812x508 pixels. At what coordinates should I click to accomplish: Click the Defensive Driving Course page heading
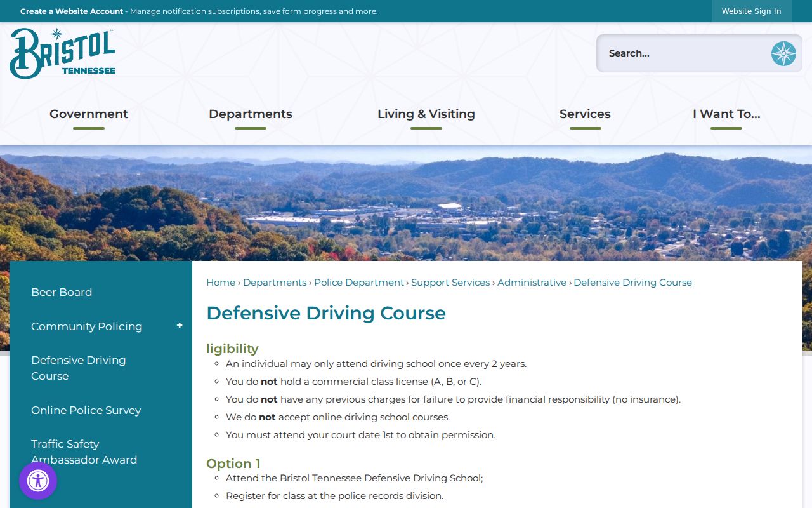pyautogui.click(x=326, y=313)
